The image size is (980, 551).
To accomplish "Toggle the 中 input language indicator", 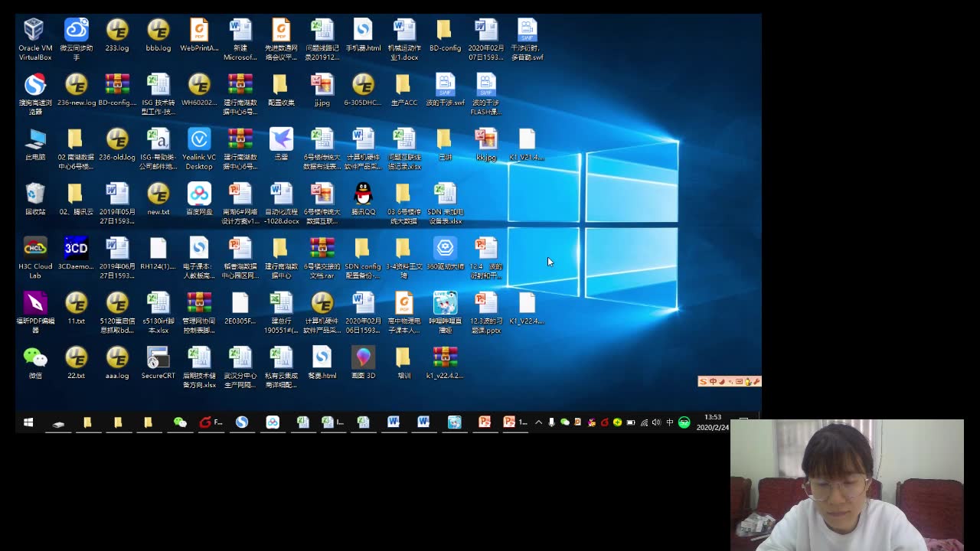I will pos(670,422).
